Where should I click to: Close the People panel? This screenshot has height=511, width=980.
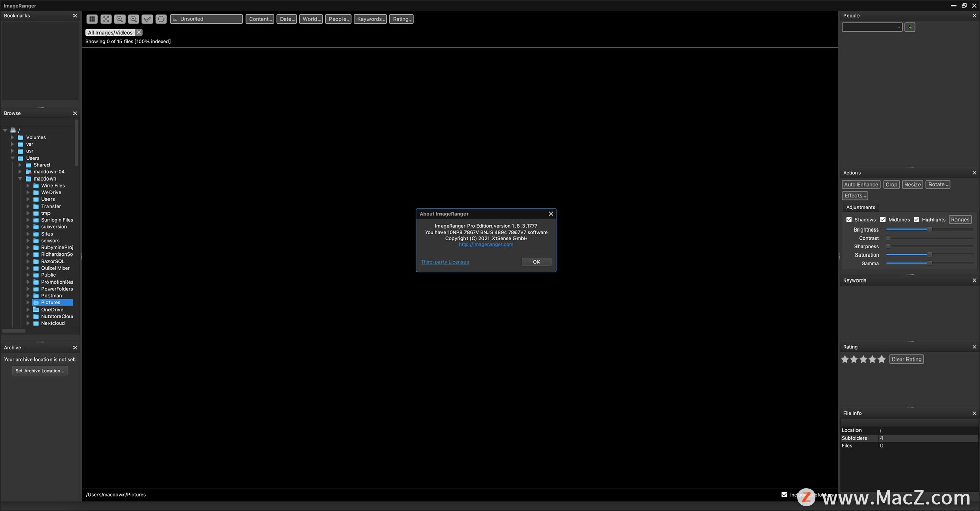coord(974,16)
